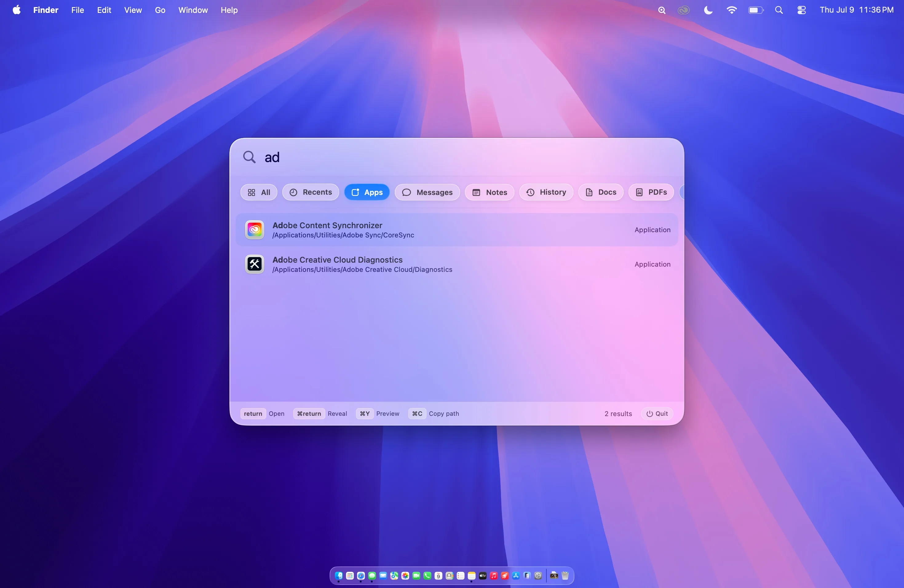Viewport: 904px width, 588px height.
Task: Open FaceTime from the Dock
Action: coord(416,575)
